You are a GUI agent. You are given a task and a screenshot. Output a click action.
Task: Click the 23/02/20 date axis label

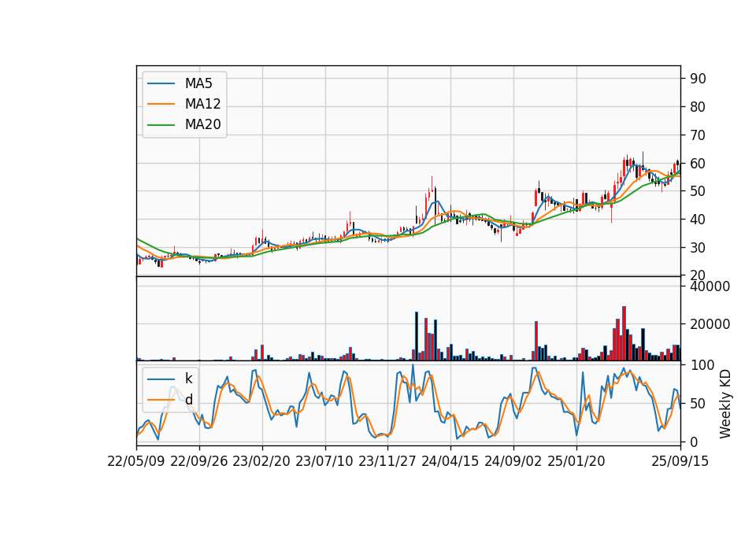(261, 461)
